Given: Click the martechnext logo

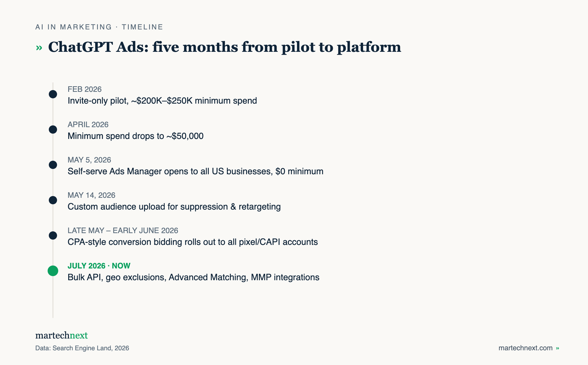Looking at the screenshot, I should click(x=61, y=335).
